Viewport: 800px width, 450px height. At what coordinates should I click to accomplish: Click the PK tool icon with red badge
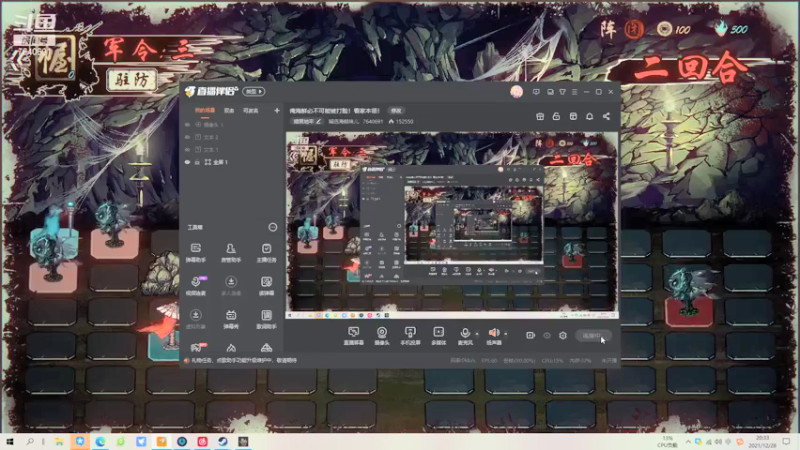pyautogui.click(x=196, y=347)
